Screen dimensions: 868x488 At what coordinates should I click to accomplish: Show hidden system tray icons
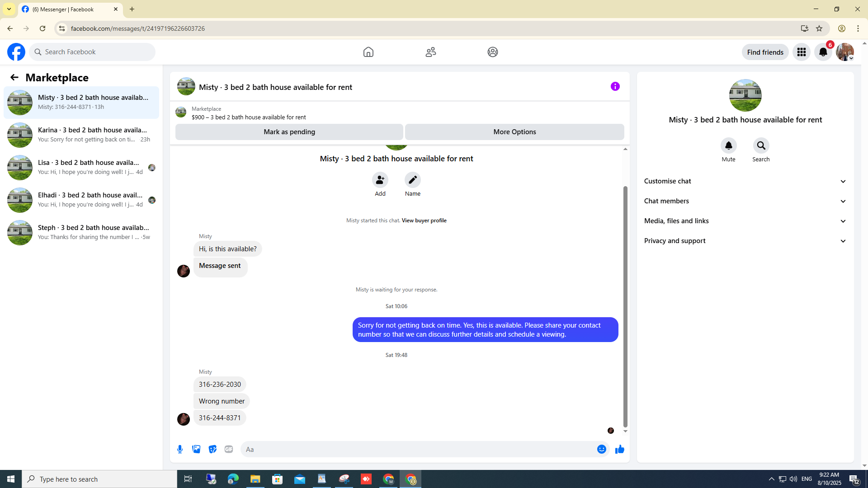tap(771, 479)
